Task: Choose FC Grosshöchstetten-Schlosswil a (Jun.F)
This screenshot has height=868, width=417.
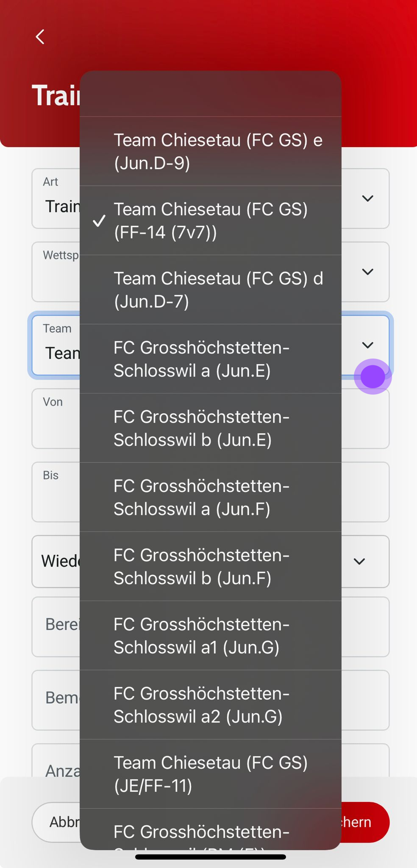Action: [211, 497]
